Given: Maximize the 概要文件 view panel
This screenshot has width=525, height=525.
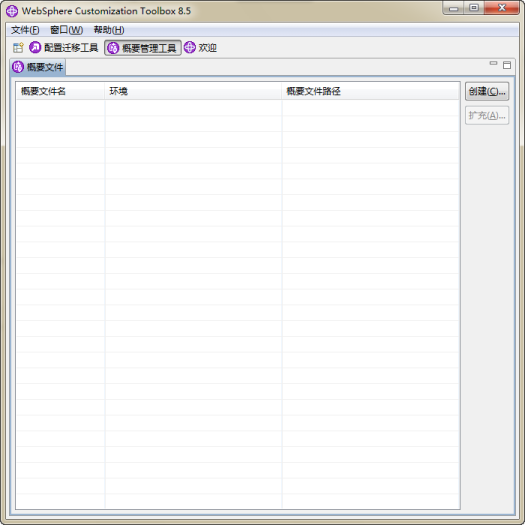Looking at the screenshot, I should 507,65.
